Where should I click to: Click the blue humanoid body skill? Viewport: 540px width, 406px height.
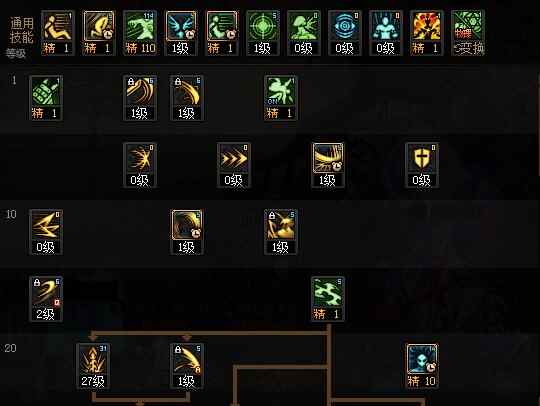click(386, 33)
